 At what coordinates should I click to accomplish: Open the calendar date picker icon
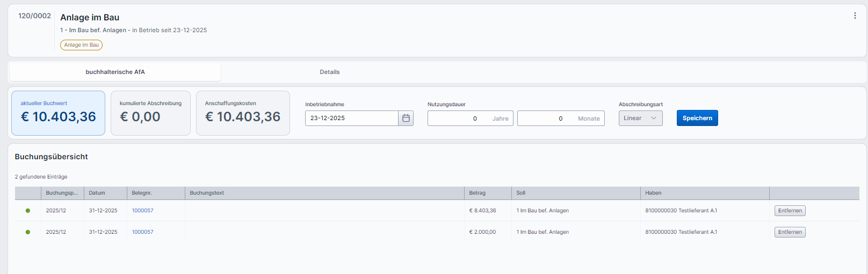pos(406,118)
